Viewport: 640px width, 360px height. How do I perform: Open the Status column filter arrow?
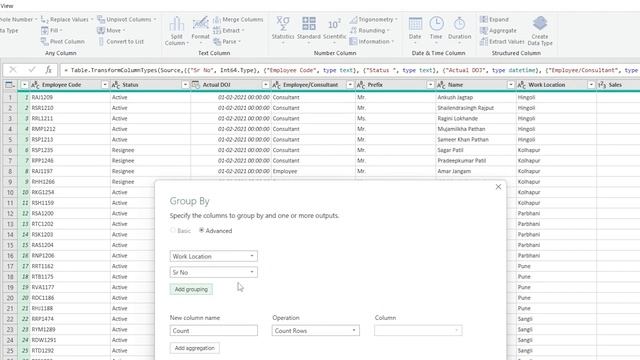tap(185, 85)
